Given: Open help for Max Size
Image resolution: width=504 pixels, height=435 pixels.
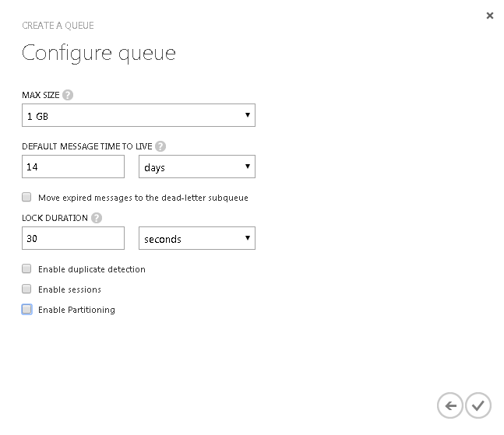Looking at the screenshot, I should 68,95.
